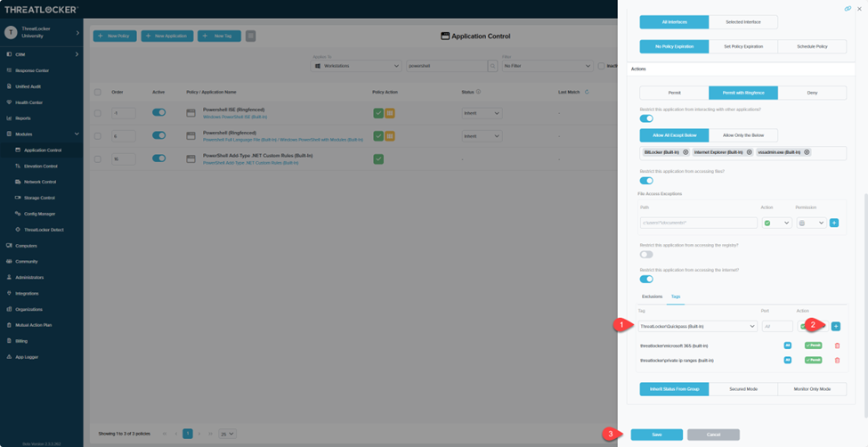The image size is (868, 447).
Task: Open Config Manager module
Action: point(39,214)
